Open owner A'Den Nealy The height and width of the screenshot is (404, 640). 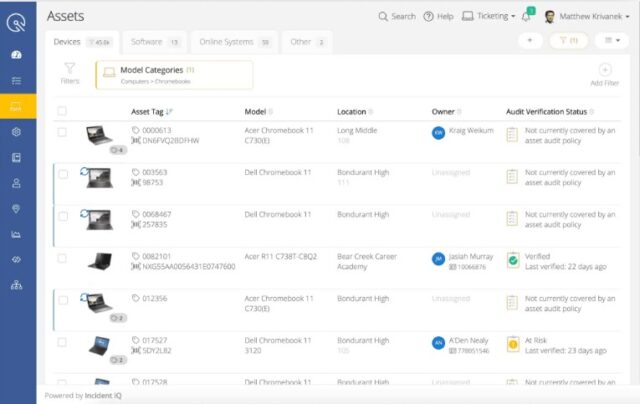pyautogui.click(x=469, y=340)
